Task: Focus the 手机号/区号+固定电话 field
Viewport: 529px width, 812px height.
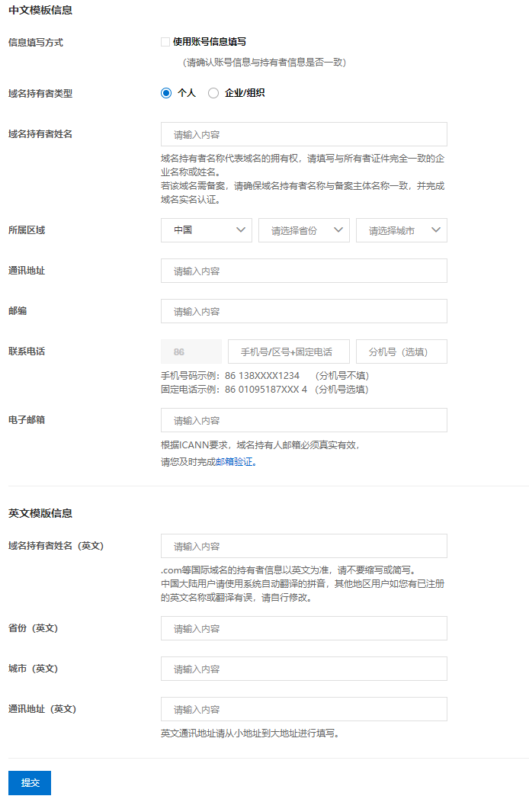Action: pyautogui.click(x=289, y=351)
